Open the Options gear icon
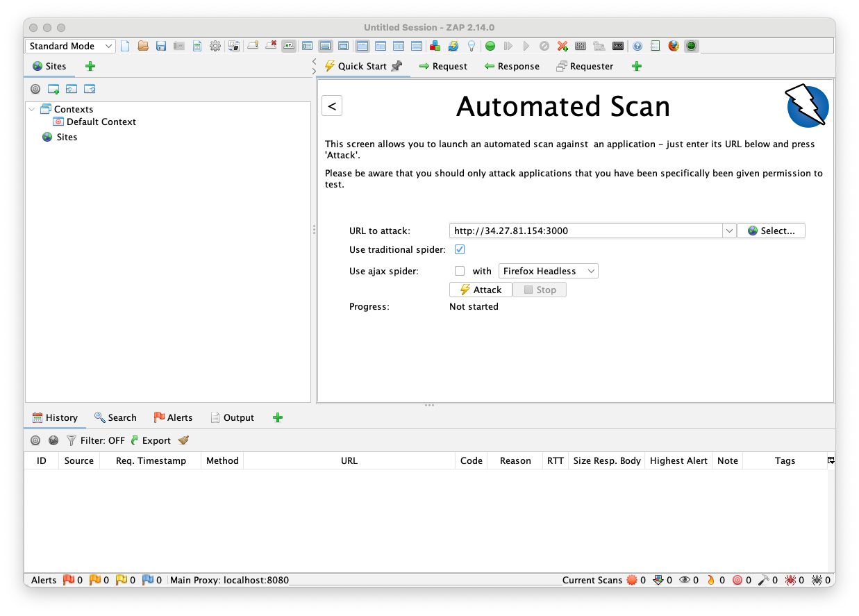This screenshot has width=859, height=616. 215,47
